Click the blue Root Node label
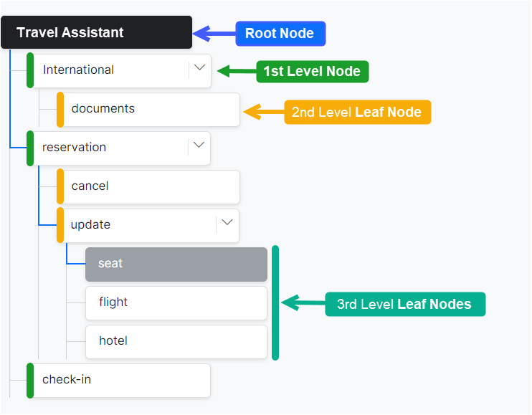Screen dimensions: 532x415 pos(280,34)
